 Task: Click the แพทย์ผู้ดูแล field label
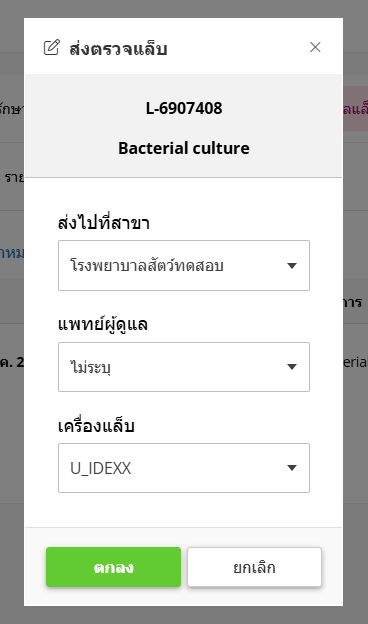[x=103, y=324]
